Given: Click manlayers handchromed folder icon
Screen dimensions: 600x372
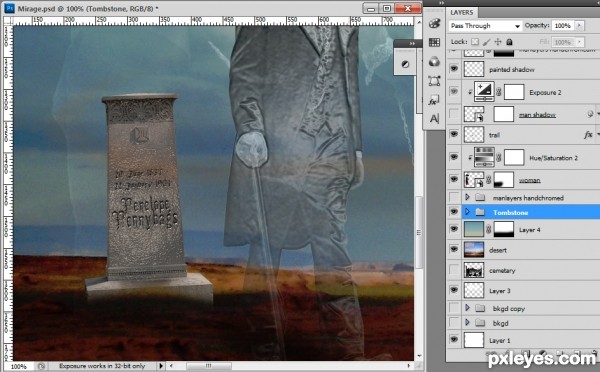Looking at the screenshot, I should (x=480, y=197).
